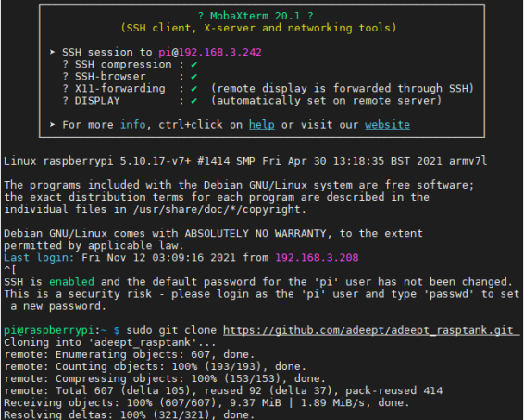
Task: Click the MobaXterm 20.1 title text
Action: [x=256, y=16]
